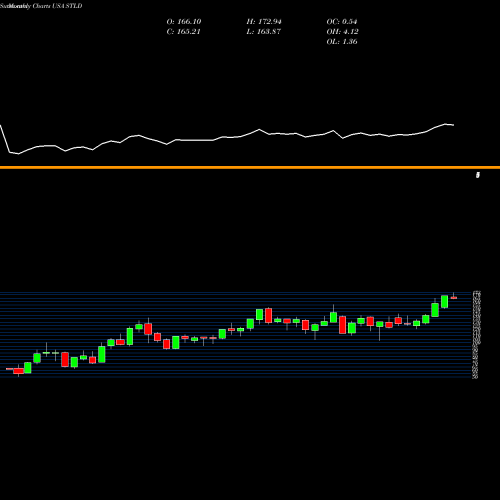This screenshot has height=500, width=500.
Task: Select the high value H: 172.94
Action: point(264,22)
